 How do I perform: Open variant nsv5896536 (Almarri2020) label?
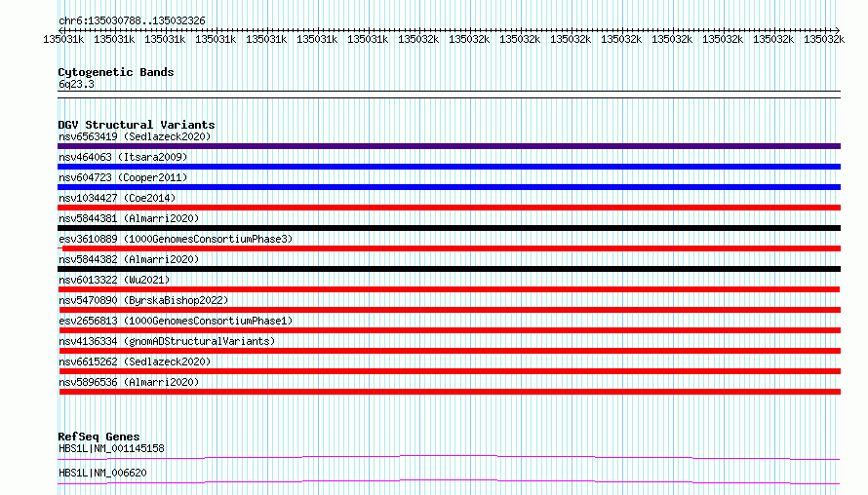(x=129, y=382)
